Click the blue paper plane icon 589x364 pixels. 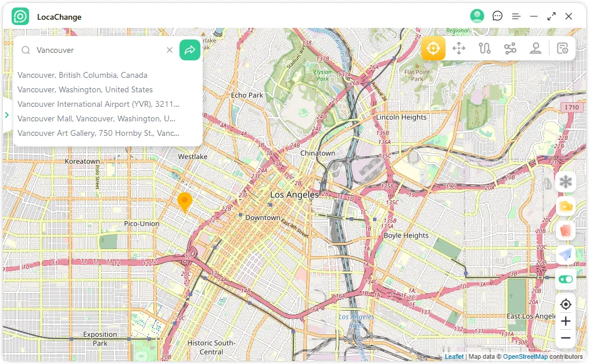point(565,255)
